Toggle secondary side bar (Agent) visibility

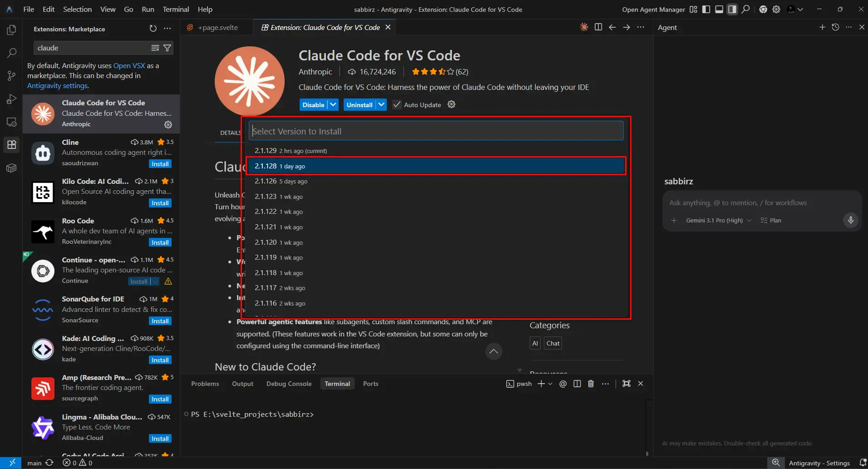(732, 9)
